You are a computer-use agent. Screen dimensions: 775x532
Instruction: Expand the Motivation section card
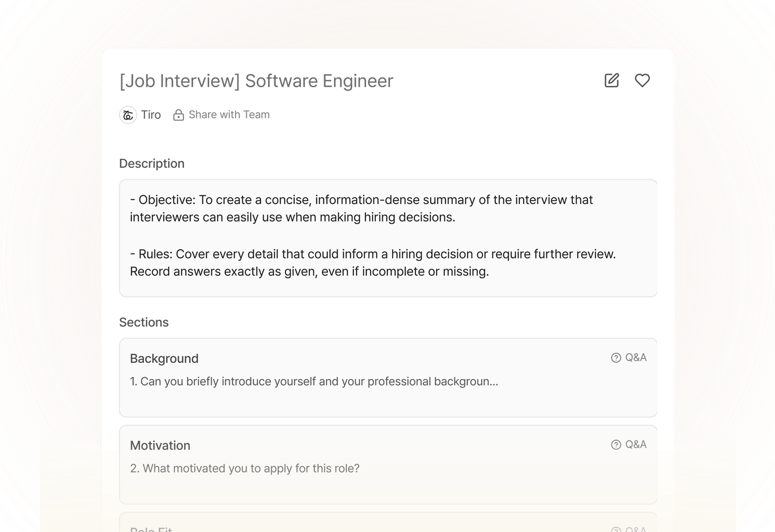[x=387, y=464]
